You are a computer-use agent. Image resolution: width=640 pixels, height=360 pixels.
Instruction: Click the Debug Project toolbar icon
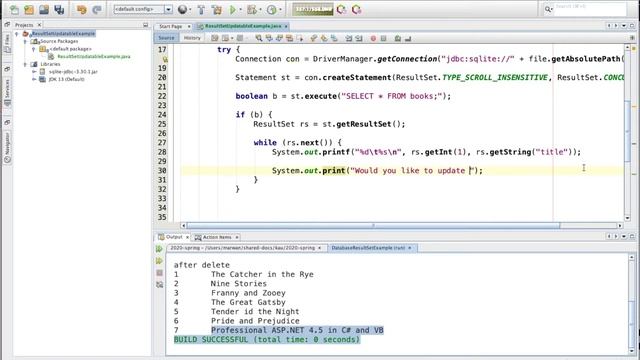coord(252,9)
